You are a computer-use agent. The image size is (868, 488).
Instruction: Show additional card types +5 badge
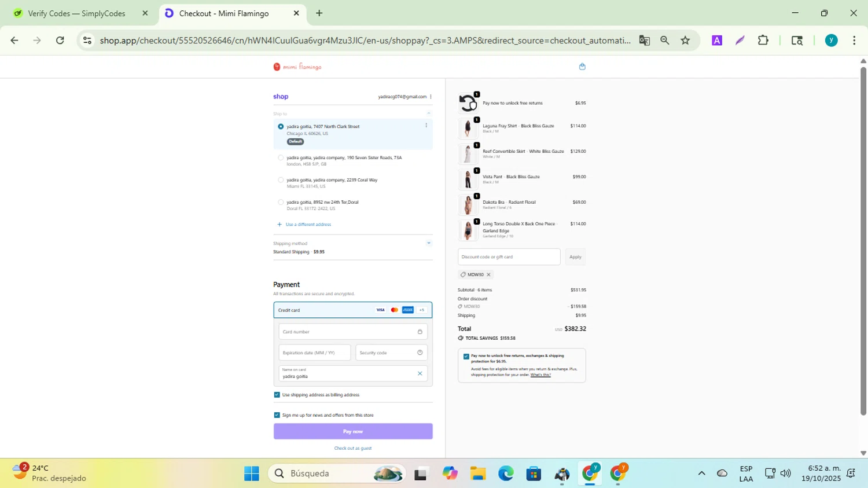pos(422,310)
